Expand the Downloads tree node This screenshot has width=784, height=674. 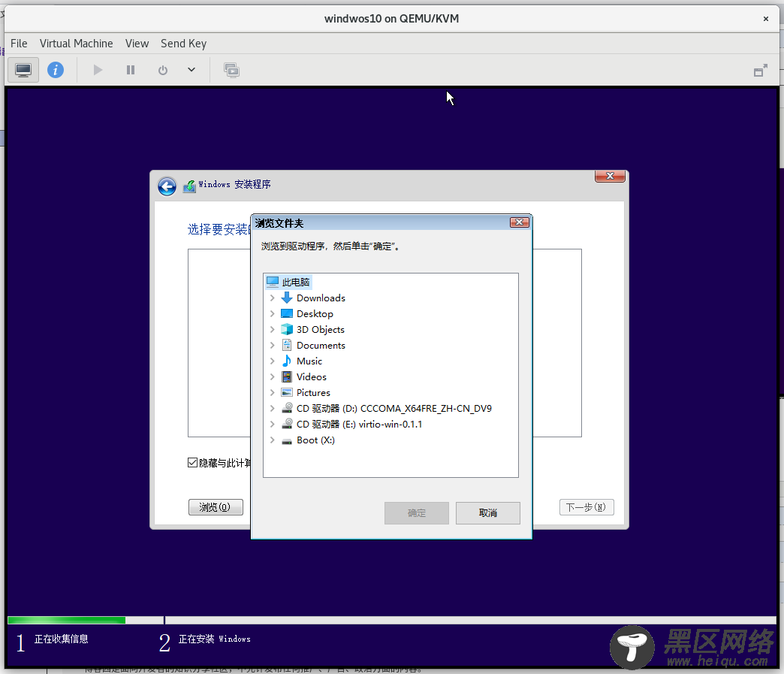[272, 298]
